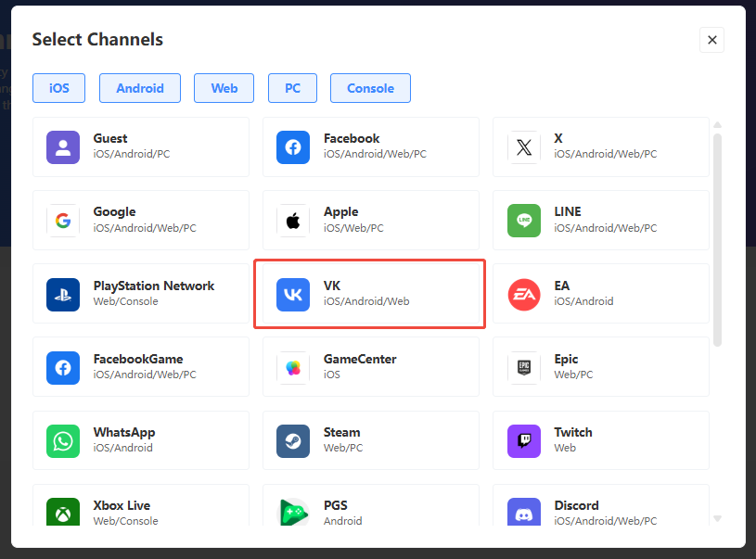The image size is (756, 559).
Task: Choose the Google logo icon
Action: point(63,221)
